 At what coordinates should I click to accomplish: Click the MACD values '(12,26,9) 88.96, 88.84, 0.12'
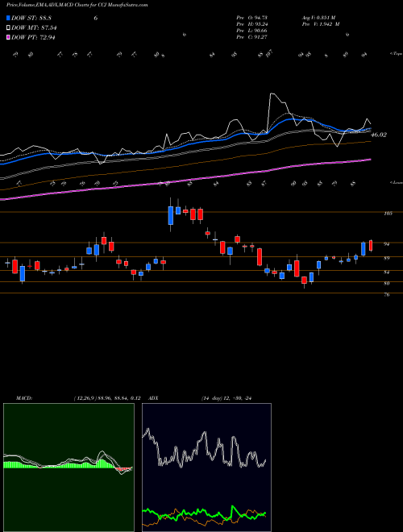click(107, 398)
